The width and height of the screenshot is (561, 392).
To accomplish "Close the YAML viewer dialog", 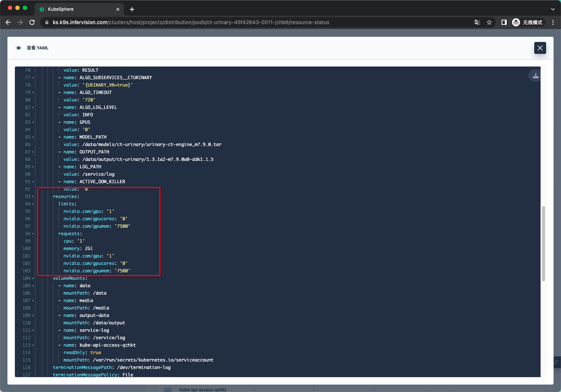I will (x=540, y=48).
